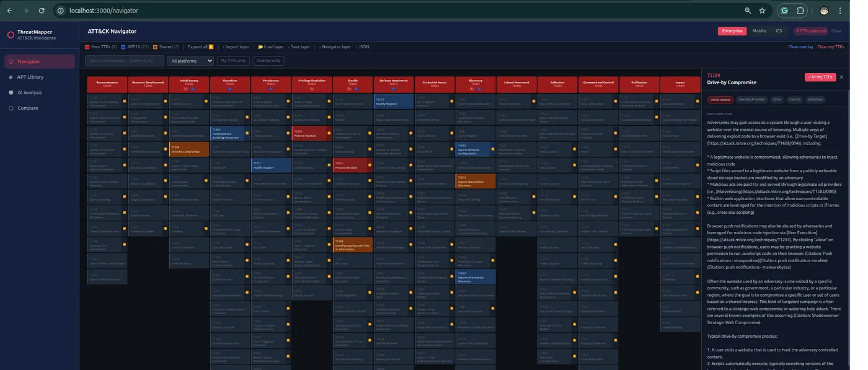Open the orange Deobfuscate/Decode Files cell
Viewport: 868px width, 370px height.
coord(352,245)
